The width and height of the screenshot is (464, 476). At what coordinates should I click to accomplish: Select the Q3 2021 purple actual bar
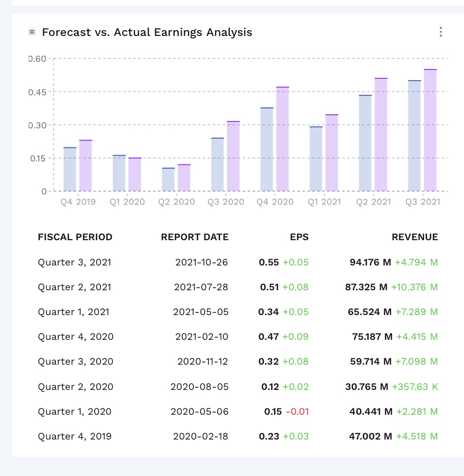[x=430, y=130]
